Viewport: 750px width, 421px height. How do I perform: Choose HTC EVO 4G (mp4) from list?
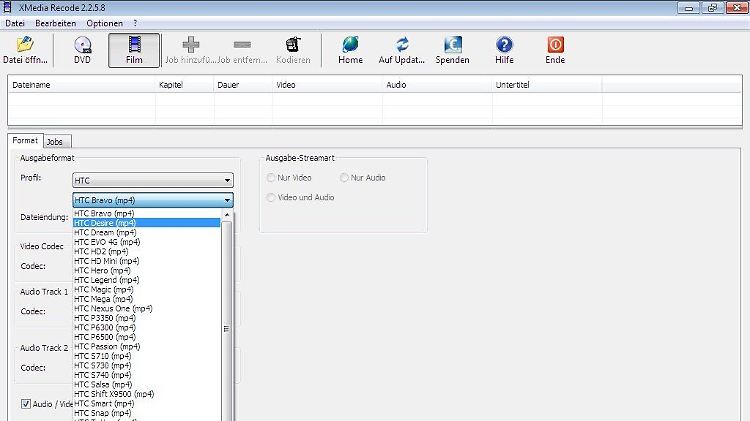click(x=146, y=242)
